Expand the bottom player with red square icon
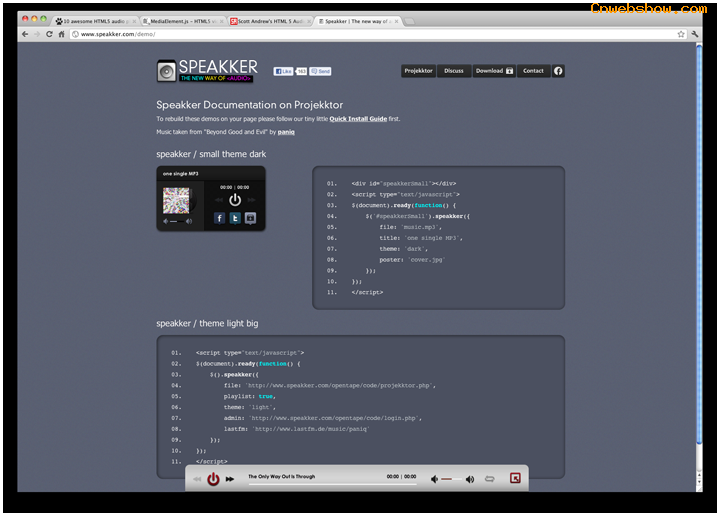 [516, 479]
